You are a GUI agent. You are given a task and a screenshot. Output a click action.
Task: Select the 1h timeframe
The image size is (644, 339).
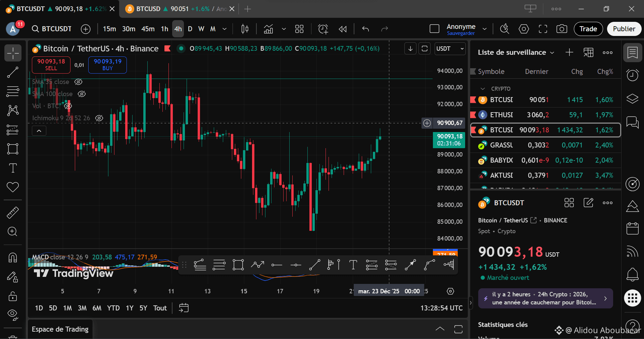coord(164,29)
